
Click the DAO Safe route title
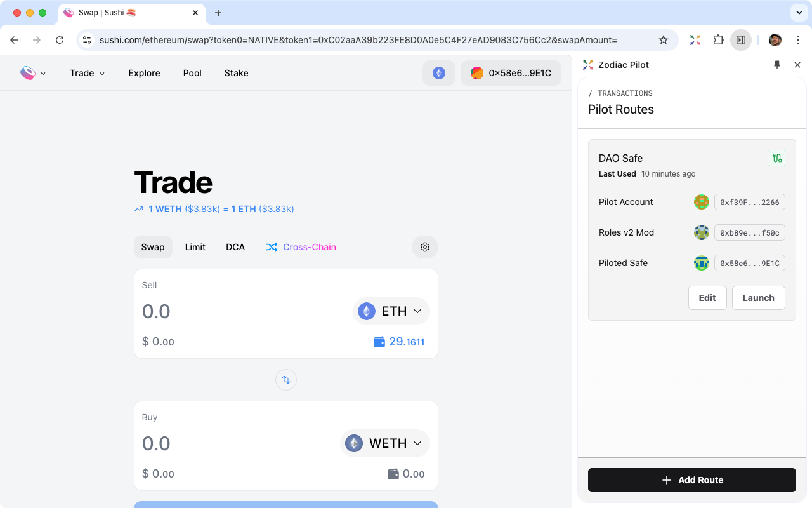pyautogui.click(x=621, y=158)
